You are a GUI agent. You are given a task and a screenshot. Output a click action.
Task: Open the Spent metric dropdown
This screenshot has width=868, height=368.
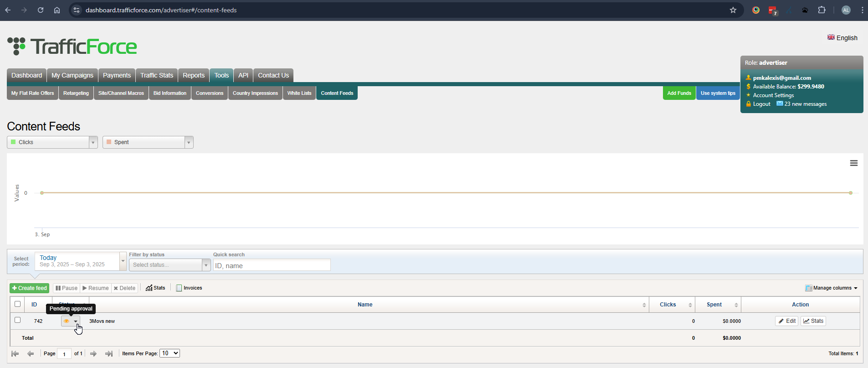[148, 142]
